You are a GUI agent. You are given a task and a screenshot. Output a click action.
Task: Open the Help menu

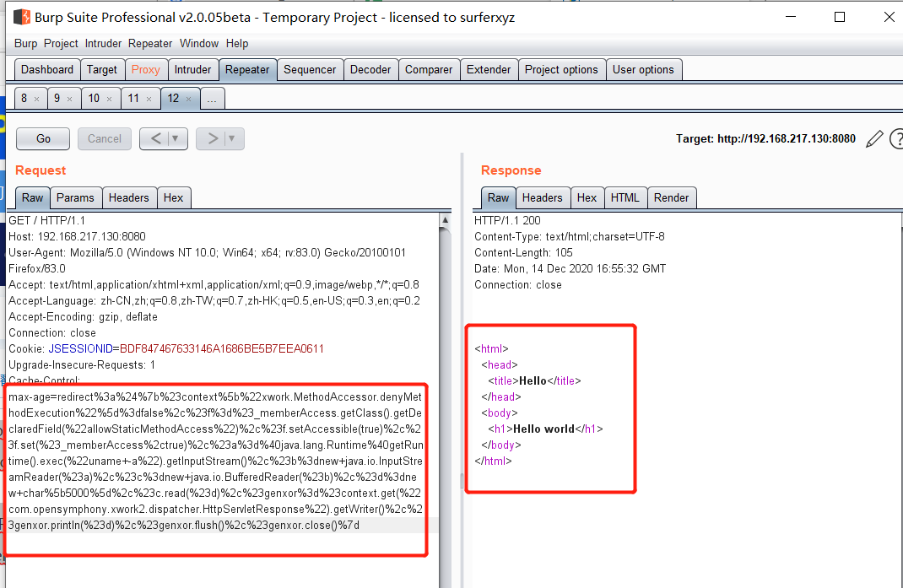tap(236, 43)
